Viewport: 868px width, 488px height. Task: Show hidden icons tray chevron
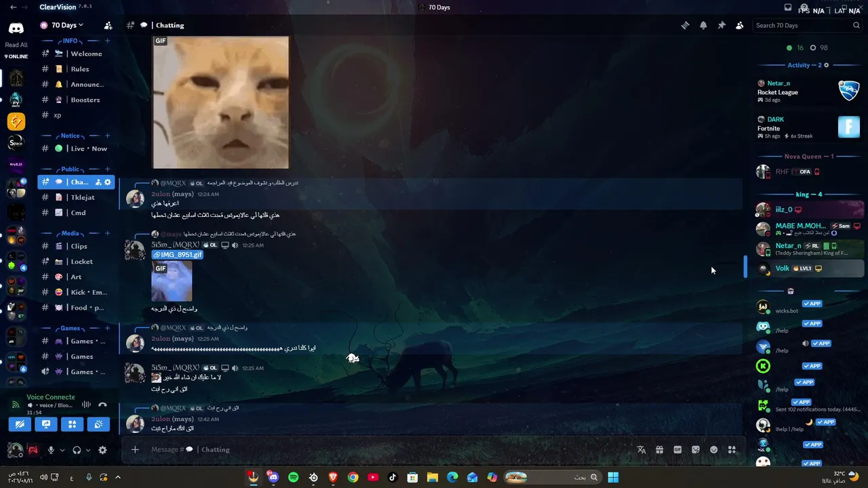click(117, 477)
